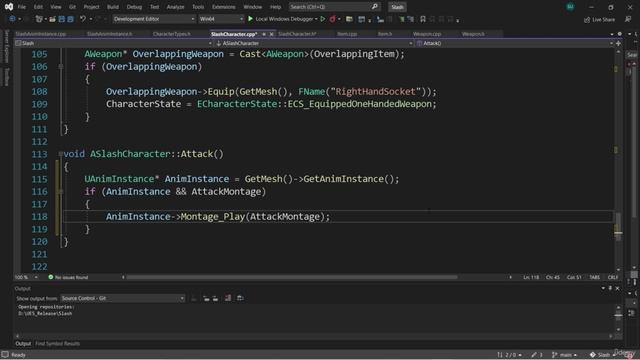The width and height of the screenshot is (640, 360).
Task: Click the Save All toolbar icon
Action: click(71, 19)
